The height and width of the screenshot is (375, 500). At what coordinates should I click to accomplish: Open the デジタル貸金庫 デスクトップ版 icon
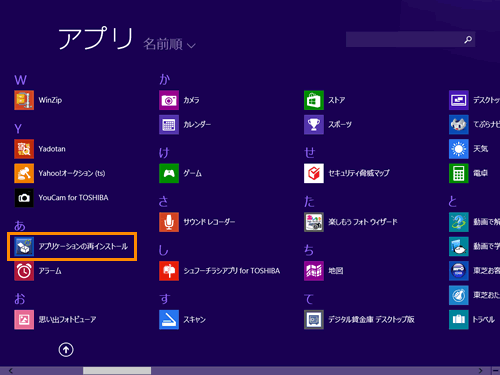pyautogui.click(x=314, y=320)
